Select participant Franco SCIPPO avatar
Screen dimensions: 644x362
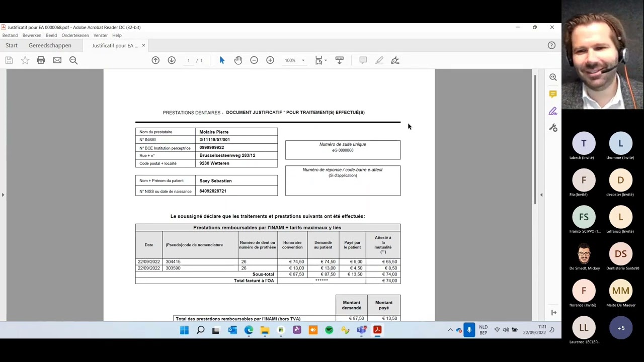click(x=584, y=217)
